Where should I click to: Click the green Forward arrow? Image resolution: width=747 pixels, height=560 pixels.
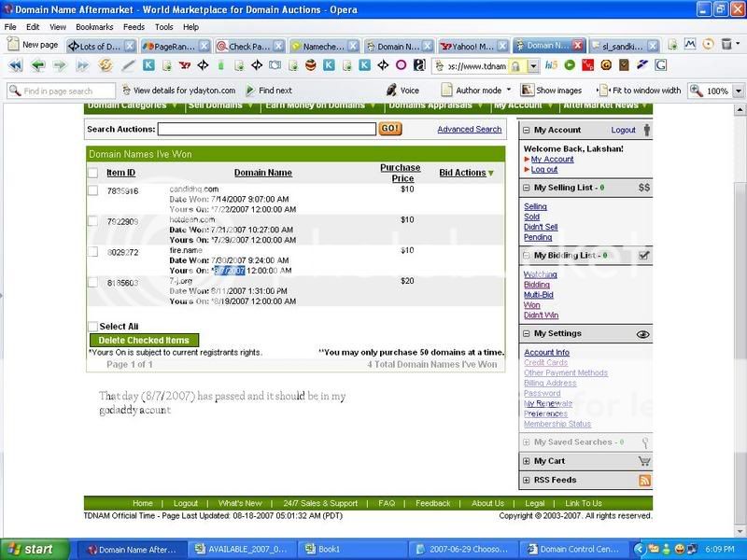tap(60, 65)
